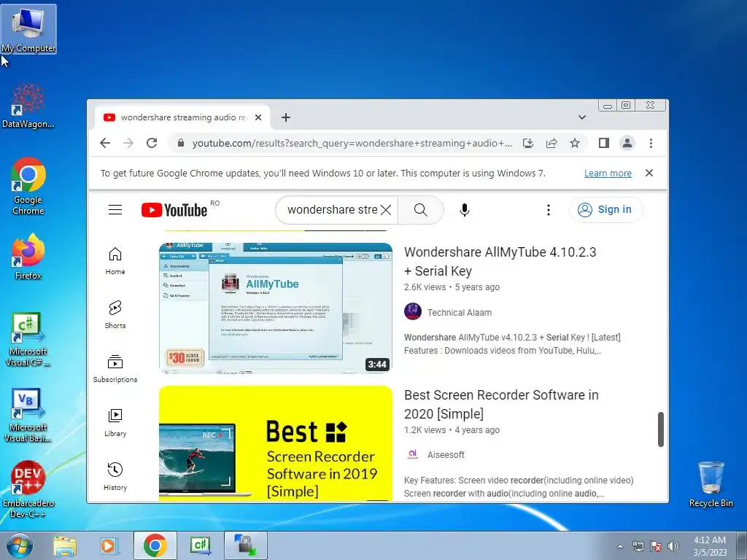The width and height of the screenshot is (747, 560).
Task: Reload the YouTube results page
Action: (x=152, y=143)
